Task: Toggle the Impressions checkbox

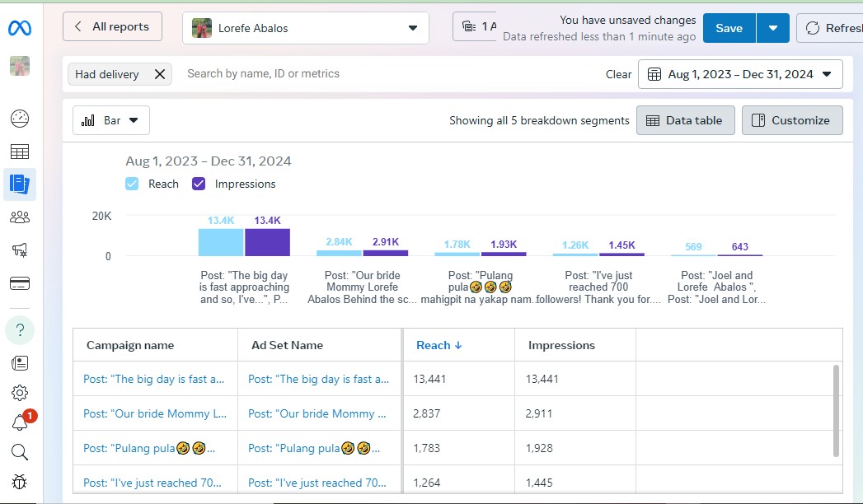Action: tap(199, 184)
